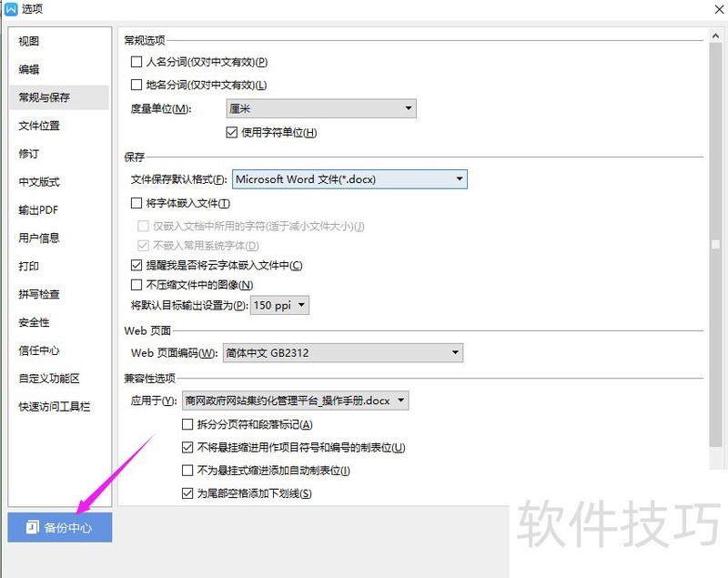Viewport: 728px width, 578px height.
Task: Open 安全性 settings
Action: pos(59,322)
